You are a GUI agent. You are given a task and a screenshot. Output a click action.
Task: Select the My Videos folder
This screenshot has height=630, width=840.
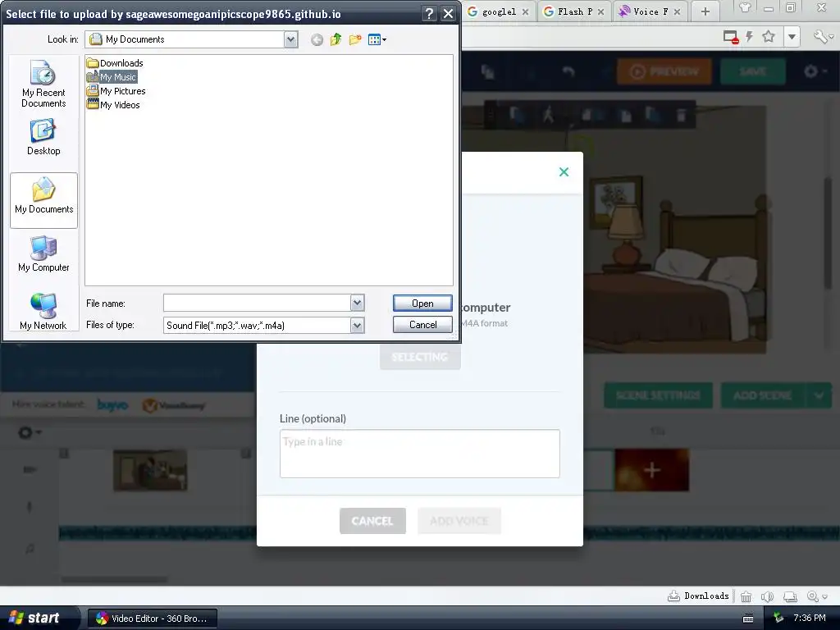(113, 105)
